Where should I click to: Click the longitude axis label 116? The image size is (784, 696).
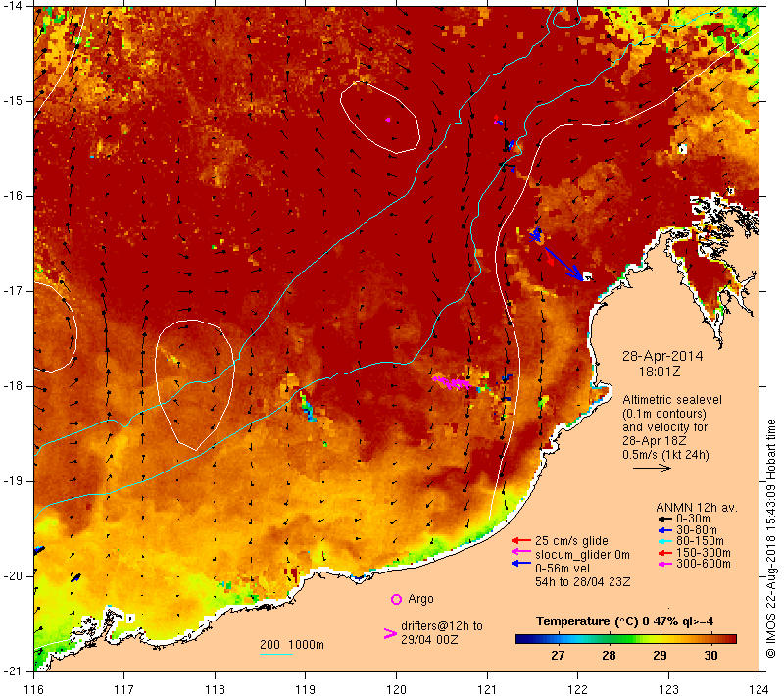click(34, 689)
